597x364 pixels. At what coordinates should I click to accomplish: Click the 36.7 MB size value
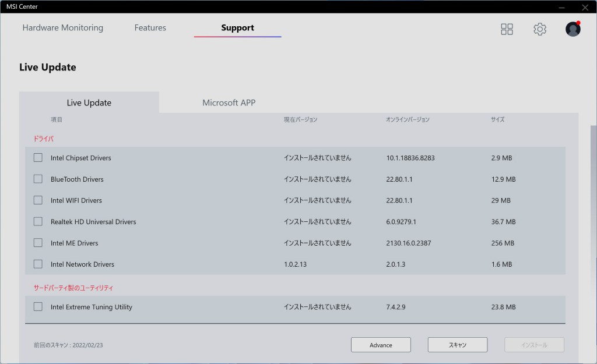tap(503, 222)
